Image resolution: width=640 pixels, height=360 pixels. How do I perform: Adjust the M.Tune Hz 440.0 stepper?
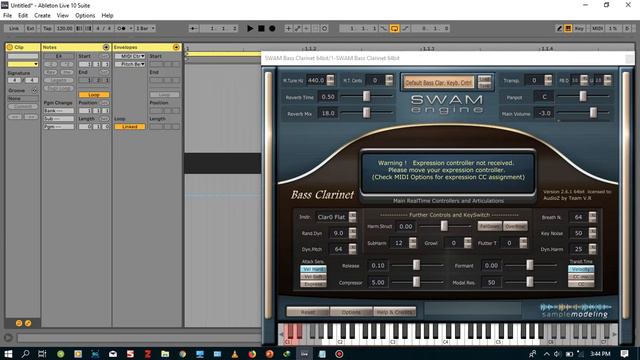[330, 80]
